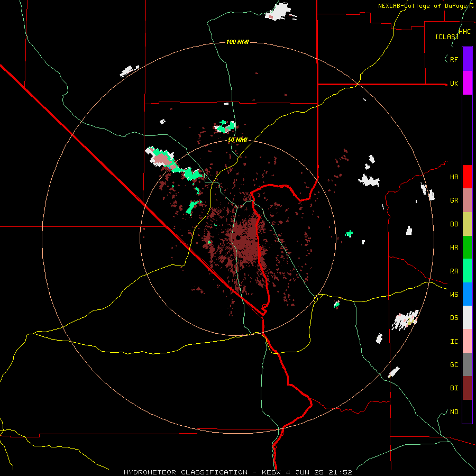
Task: Click the '50 NMI' range ring label
Action: point(237,140)
